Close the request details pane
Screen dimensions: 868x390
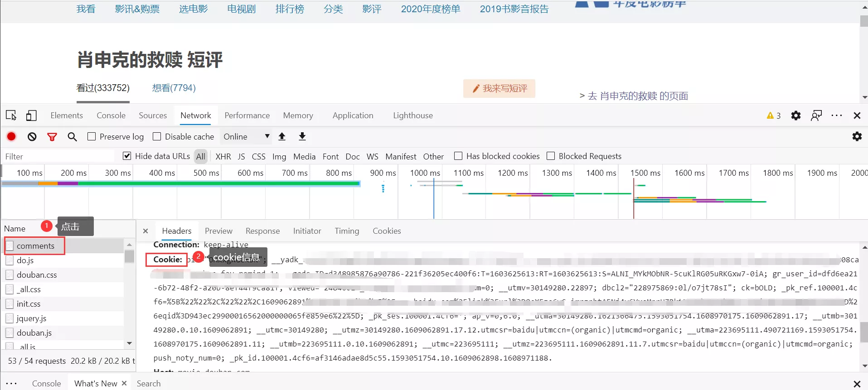point(145,231)
